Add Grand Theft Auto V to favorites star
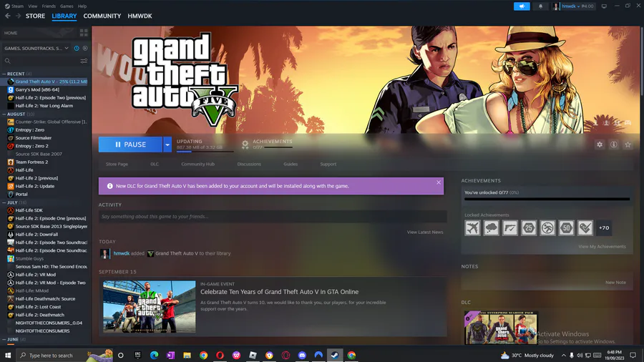 pos(628,145)
